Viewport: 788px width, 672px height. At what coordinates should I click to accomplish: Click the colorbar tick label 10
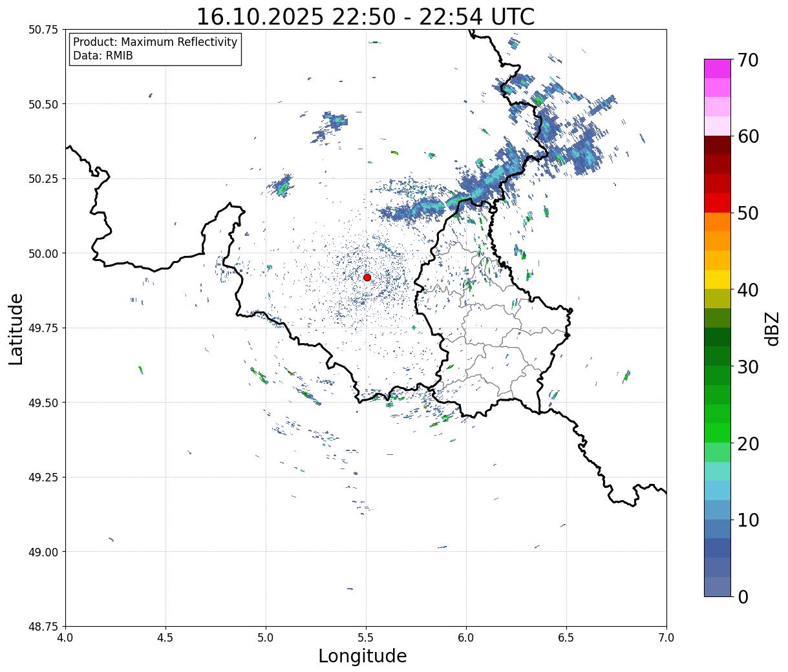(x=748, y=520)
